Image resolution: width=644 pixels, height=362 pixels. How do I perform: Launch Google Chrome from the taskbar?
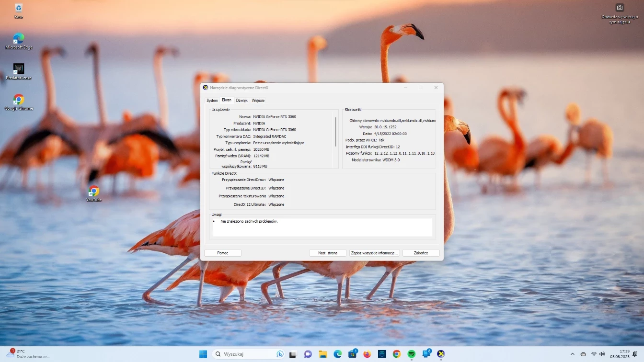pos(397,354)
